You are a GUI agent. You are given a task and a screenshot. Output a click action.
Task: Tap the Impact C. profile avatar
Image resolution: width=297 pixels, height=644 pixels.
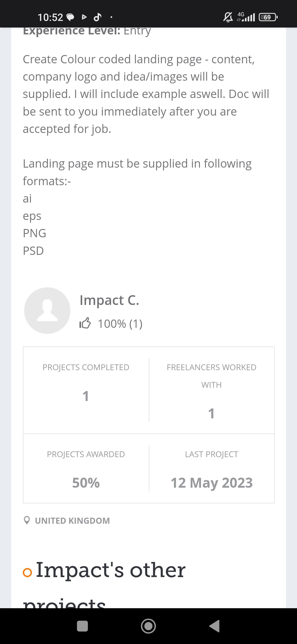[47, 310]
